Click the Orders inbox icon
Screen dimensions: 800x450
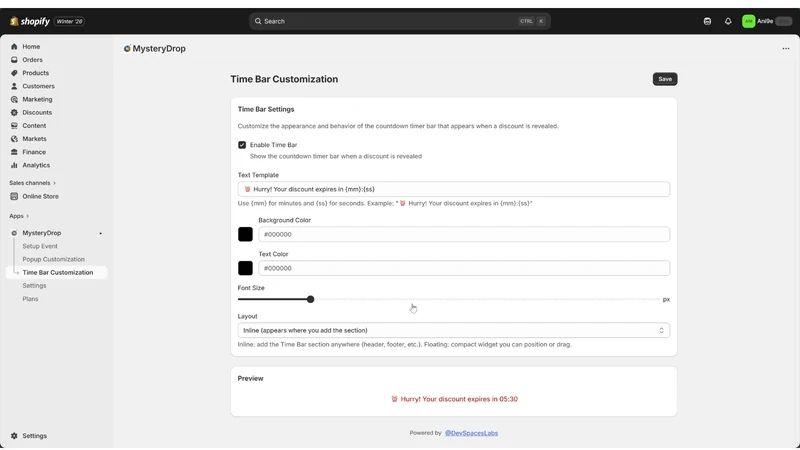[14, 60]
